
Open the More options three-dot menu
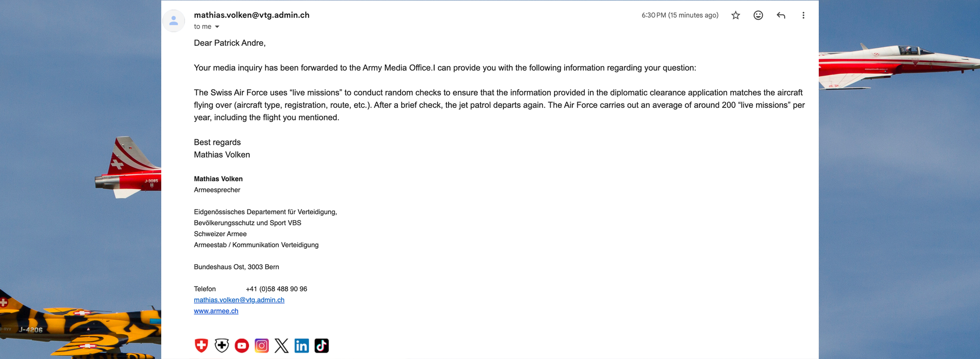[x=803, y=15]
